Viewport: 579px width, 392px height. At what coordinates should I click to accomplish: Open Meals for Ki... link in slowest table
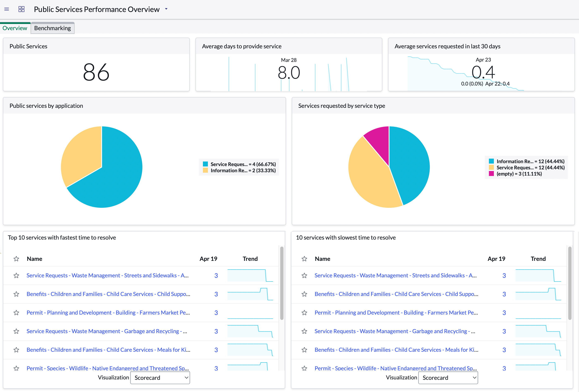pyautogui.click(x=396, y=350)
